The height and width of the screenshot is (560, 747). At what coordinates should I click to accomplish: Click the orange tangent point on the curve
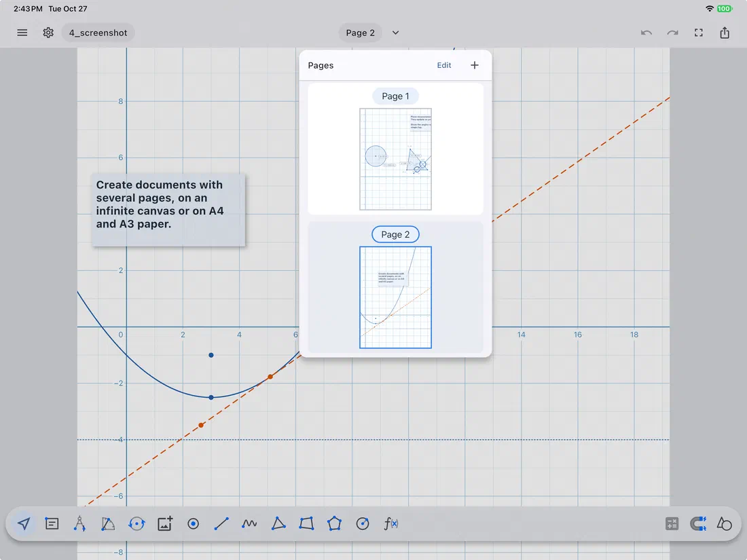click(x=270, y=377)
